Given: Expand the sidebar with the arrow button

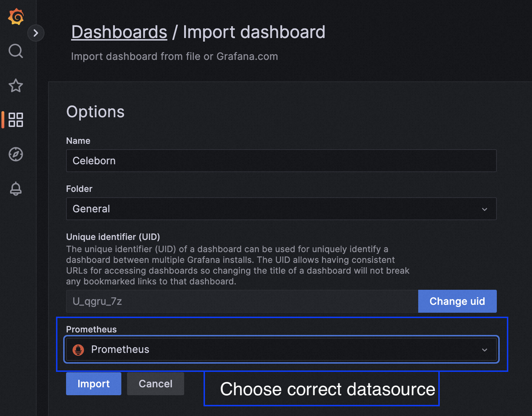Looking at the screenshot, I should coord(36,33).
